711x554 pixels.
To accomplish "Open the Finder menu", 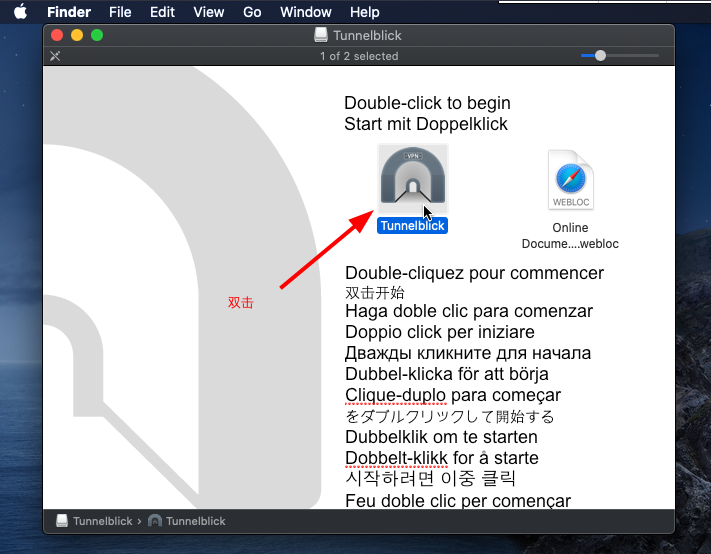I will [x=69, y=12].
